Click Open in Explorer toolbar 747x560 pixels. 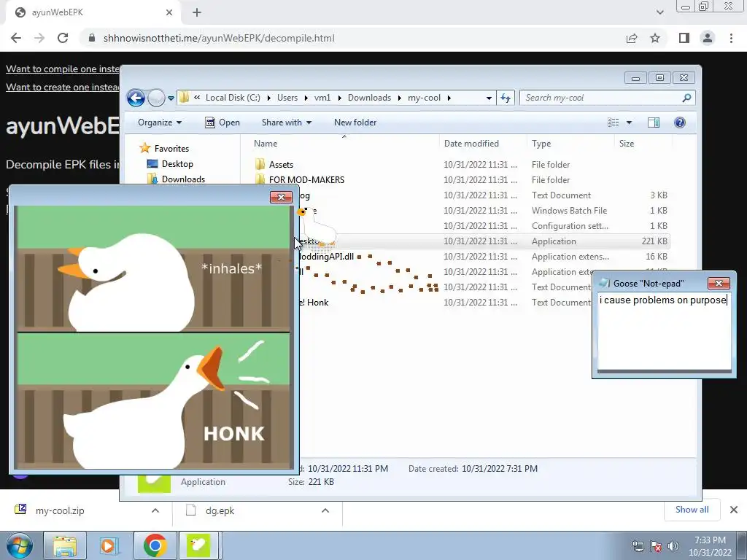[x=222, y=122]
